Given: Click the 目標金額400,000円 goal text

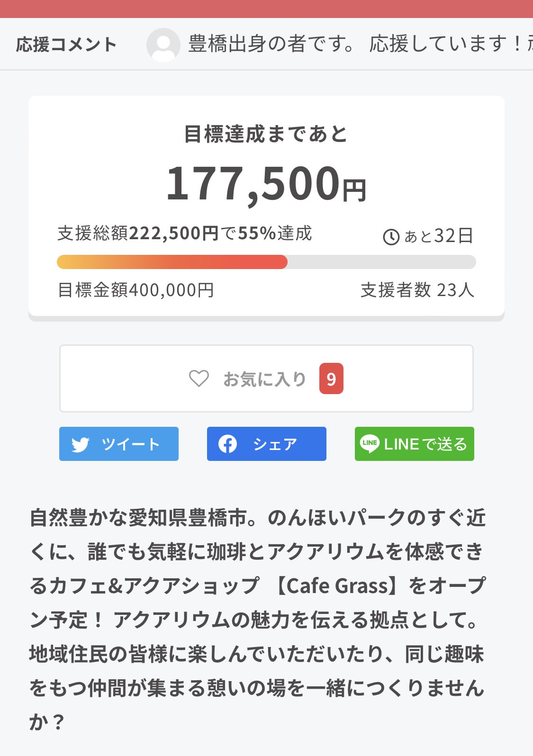Looking at the screenshot, I should click(136, 290).
